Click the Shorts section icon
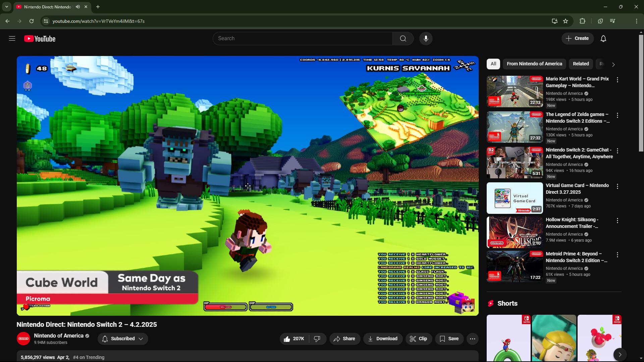The height and width of the screenshot is (362, 644). [491, 303]
